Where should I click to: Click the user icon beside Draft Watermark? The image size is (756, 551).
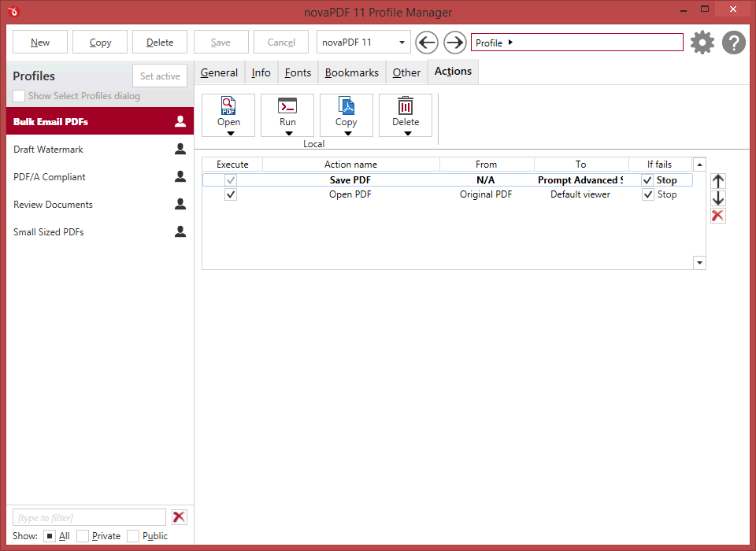coord(180,149)
